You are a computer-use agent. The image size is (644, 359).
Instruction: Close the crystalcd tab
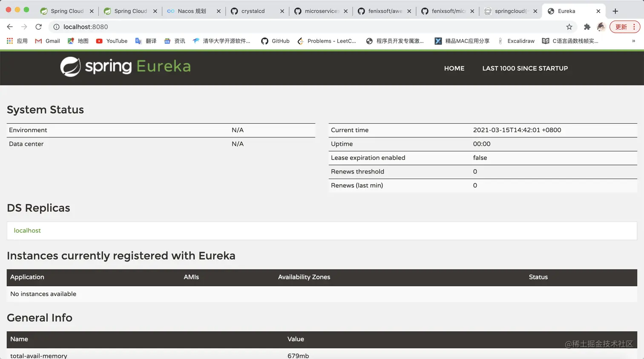[282, 11]
